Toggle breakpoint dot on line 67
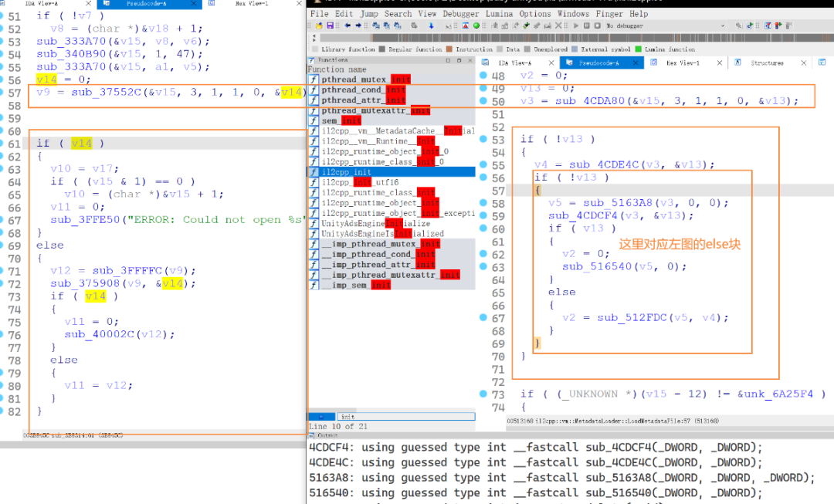834x504 pixels. (483, 317)
